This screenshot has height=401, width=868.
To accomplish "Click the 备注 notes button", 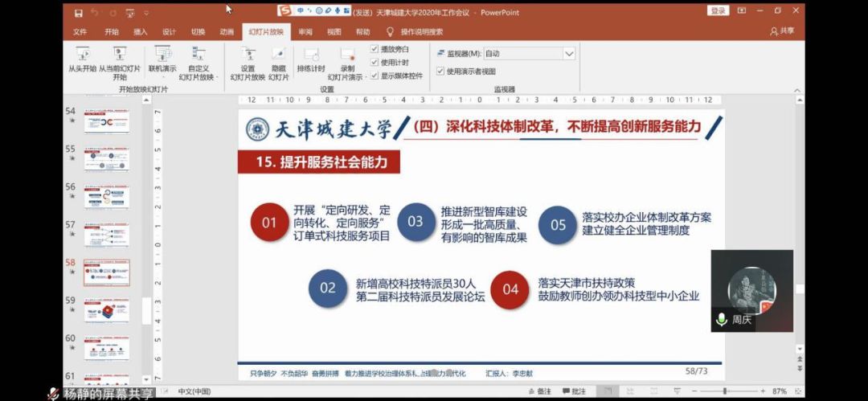I will click(541, 391).
